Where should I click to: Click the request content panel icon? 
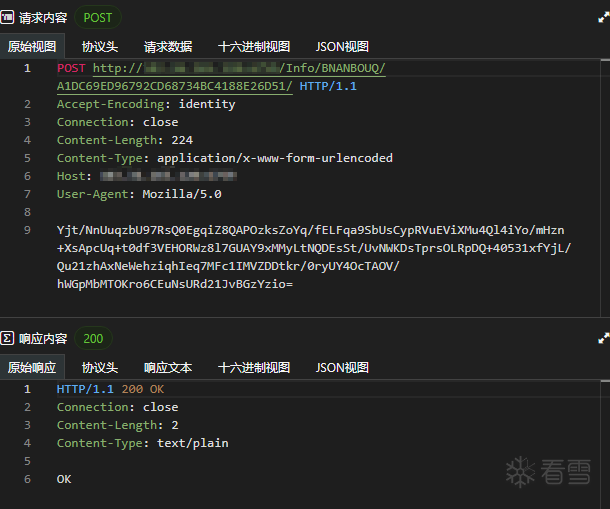coord(7,18)
